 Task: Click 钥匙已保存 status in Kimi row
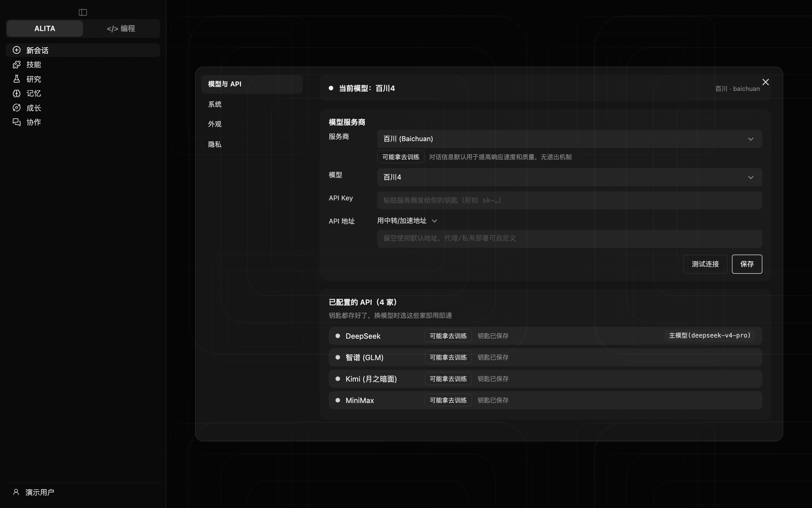493,379
